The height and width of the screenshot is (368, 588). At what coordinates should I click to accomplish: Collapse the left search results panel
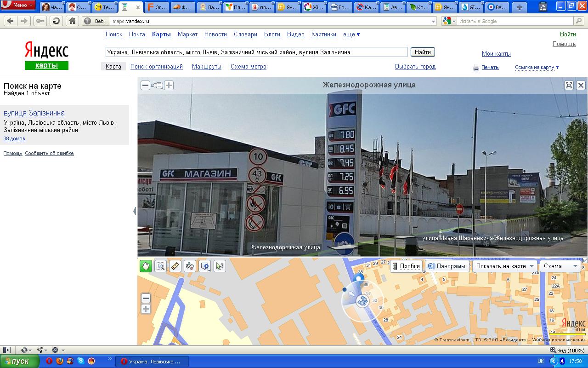coord(135,211)
